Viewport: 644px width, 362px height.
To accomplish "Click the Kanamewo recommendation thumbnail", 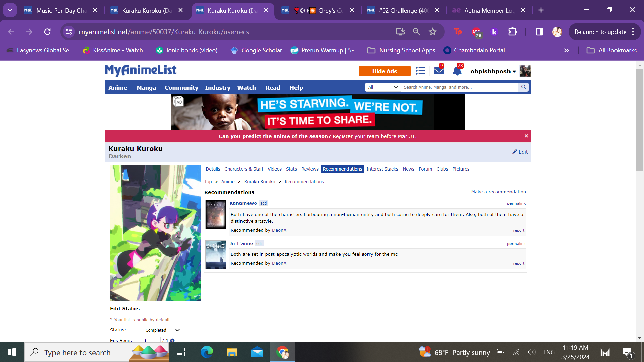I will tap(215, 215).
